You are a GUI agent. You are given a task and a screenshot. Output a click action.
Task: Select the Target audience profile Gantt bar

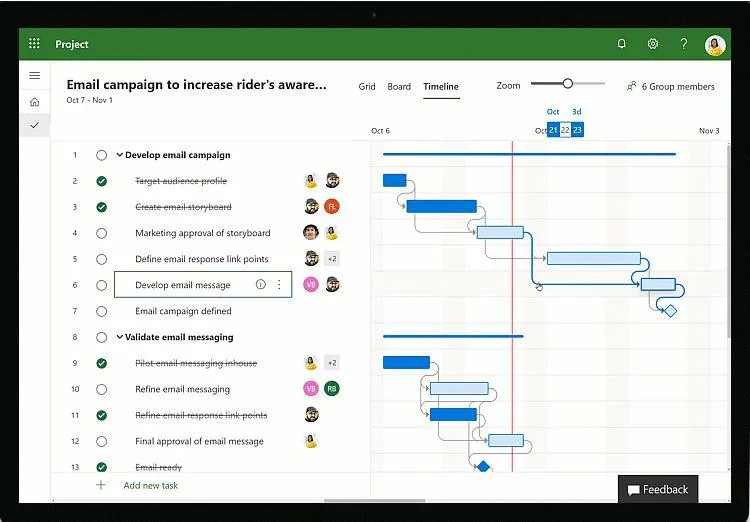[395, 180]
